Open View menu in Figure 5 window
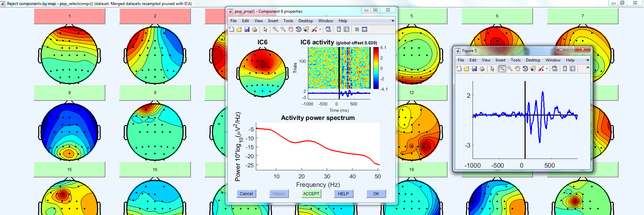The width and height of the screenshot is (644, 215). (486, 60)
